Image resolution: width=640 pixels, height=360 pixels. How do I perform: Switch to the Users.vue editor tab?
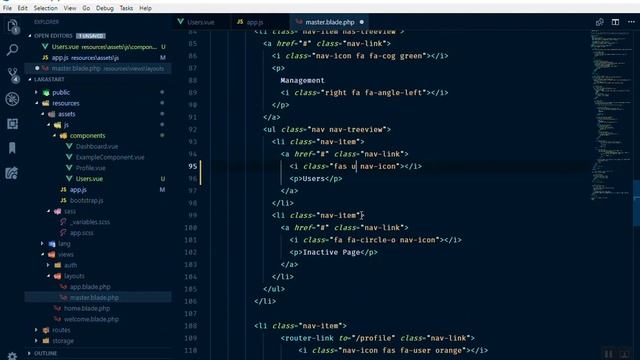click(200, 22)
